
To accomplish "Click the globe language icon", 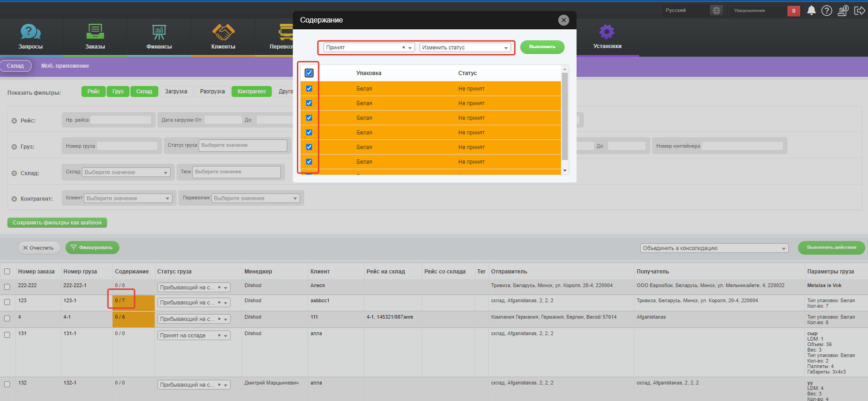I will point(717,10).
